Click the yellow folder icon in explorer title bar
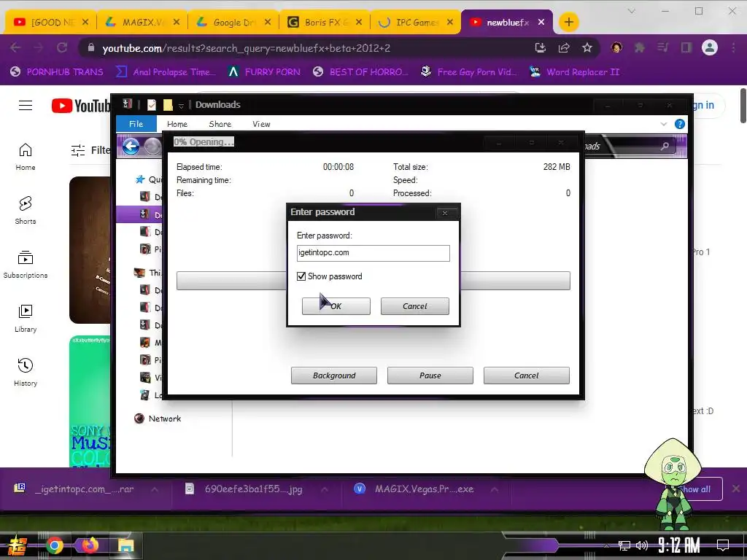 click(168, 105)
